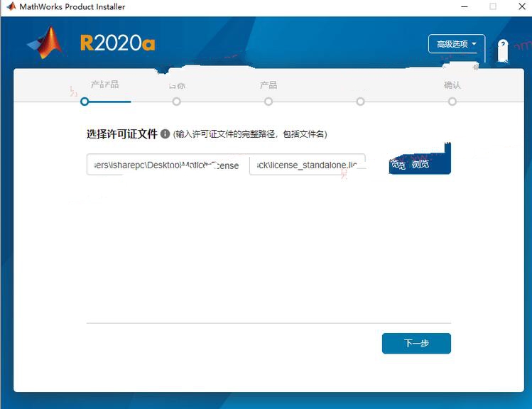Close the MathWorks Product Installer window
532x409 pixels.
(x=522, y=6)
